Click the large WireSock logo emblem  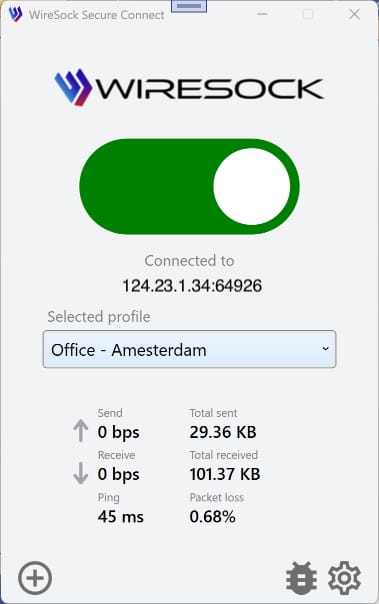(x=73, y=87)
